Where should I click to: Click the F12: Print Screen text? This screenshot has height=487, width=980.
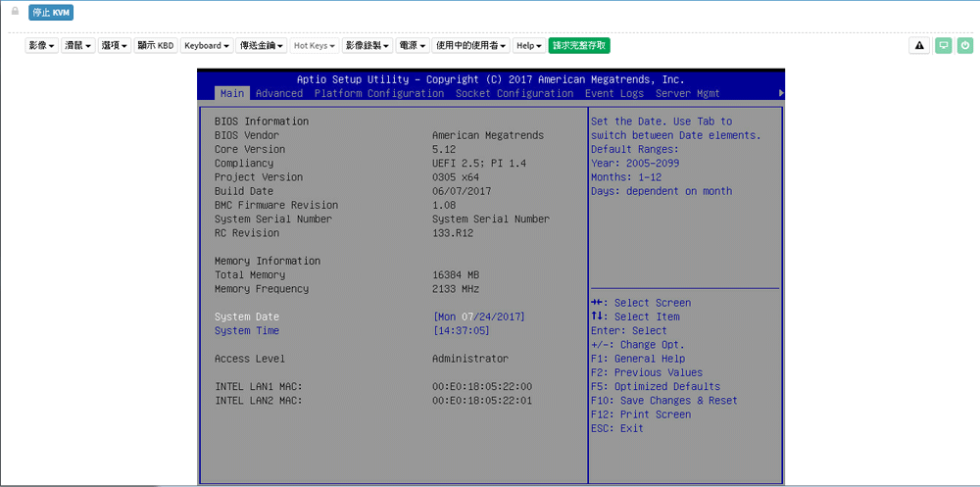point(641,414)
